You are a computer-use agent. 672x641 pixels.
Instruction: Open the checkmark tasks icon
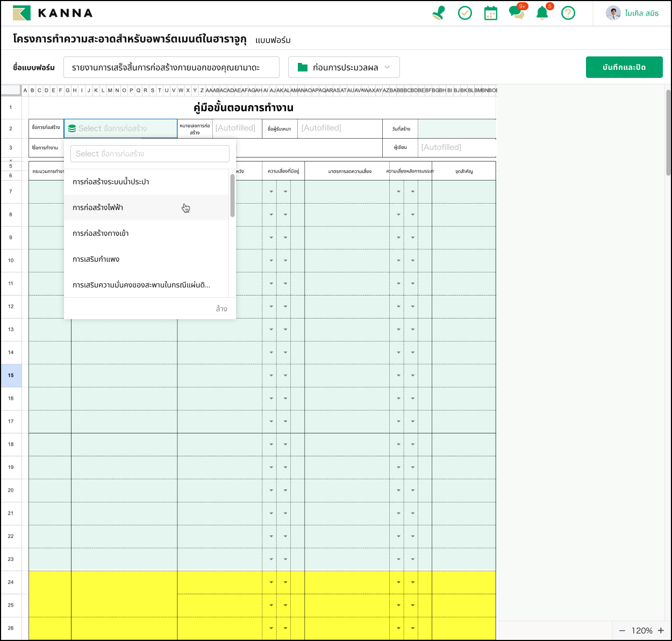pos(464,13)
